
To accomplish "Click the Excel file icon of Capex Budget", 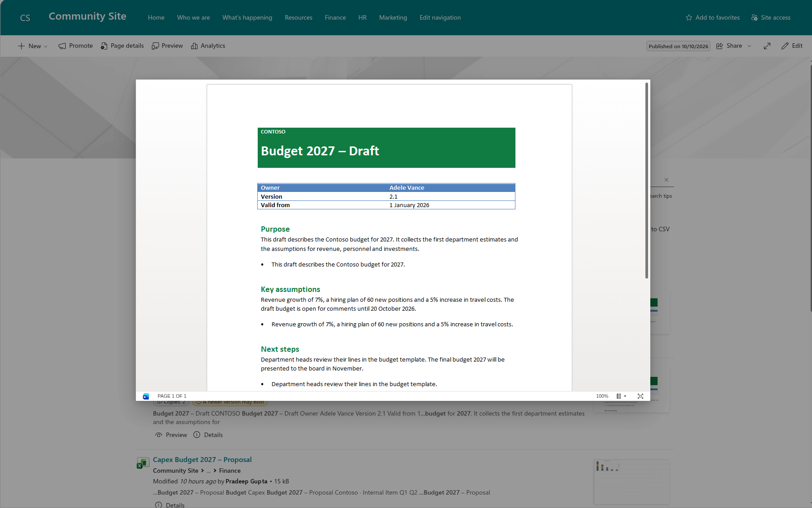I will [x=142, y=463].
